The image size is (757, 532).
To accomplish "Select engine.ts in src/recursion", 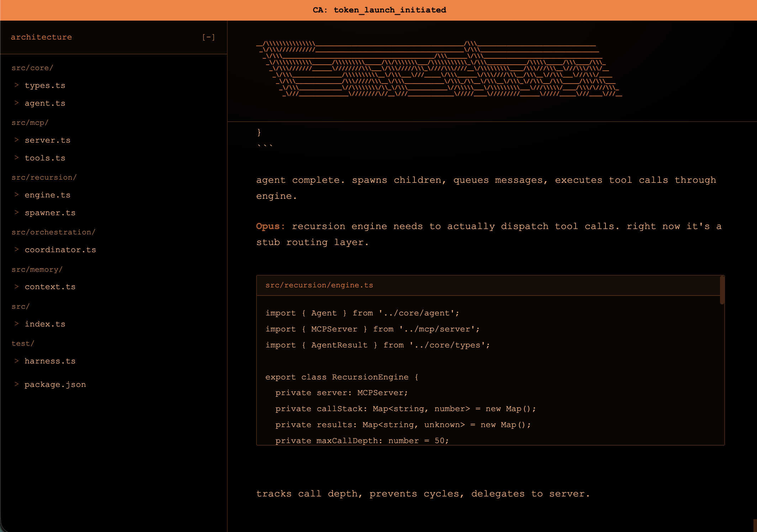I will tap(47, 195).
